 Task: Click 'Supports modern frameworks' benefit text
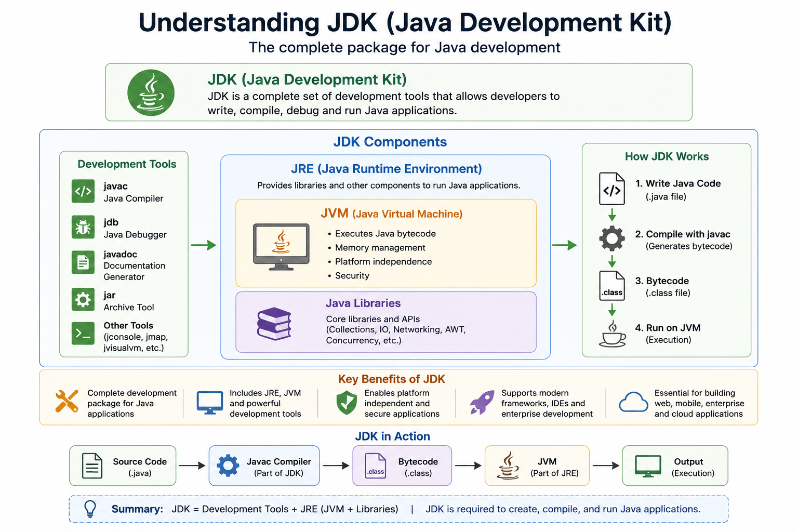pos(547,403)
